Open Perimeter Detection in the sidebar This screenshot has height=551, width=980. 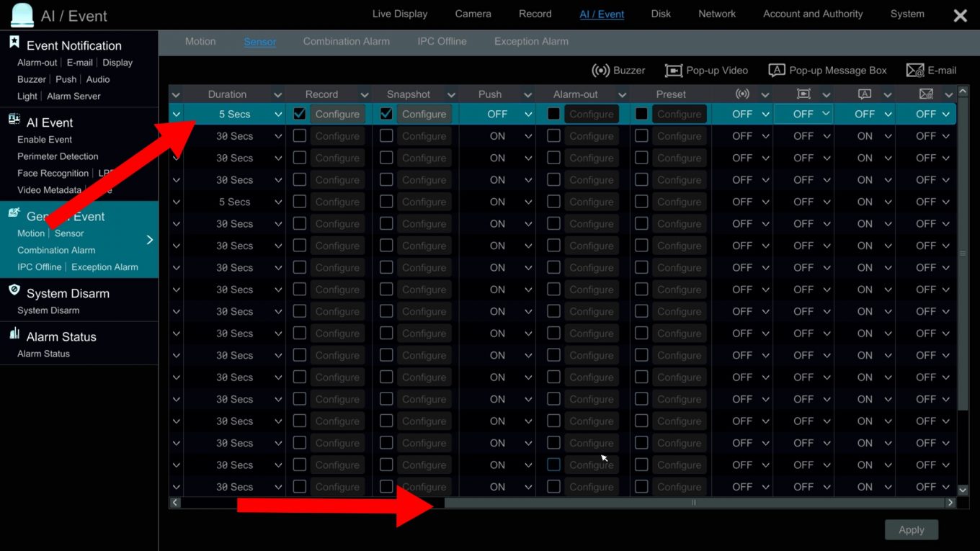[x=58, y=156]
